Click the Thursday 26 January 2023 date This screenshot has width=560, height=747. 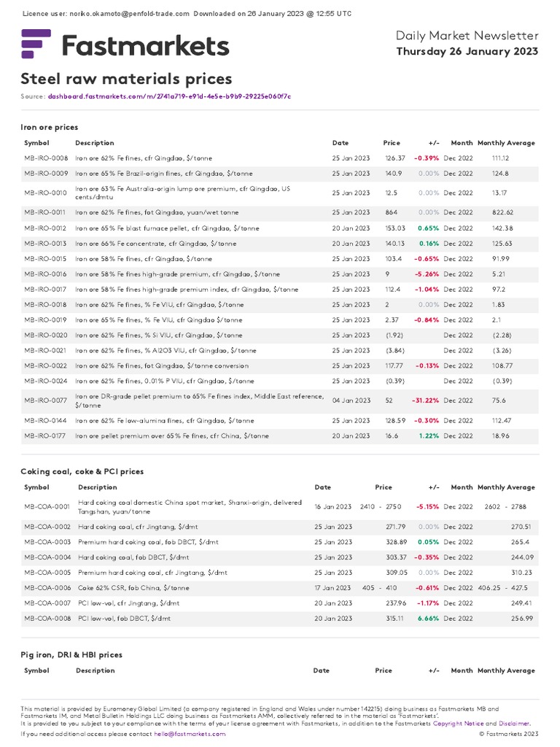(467, 52)
